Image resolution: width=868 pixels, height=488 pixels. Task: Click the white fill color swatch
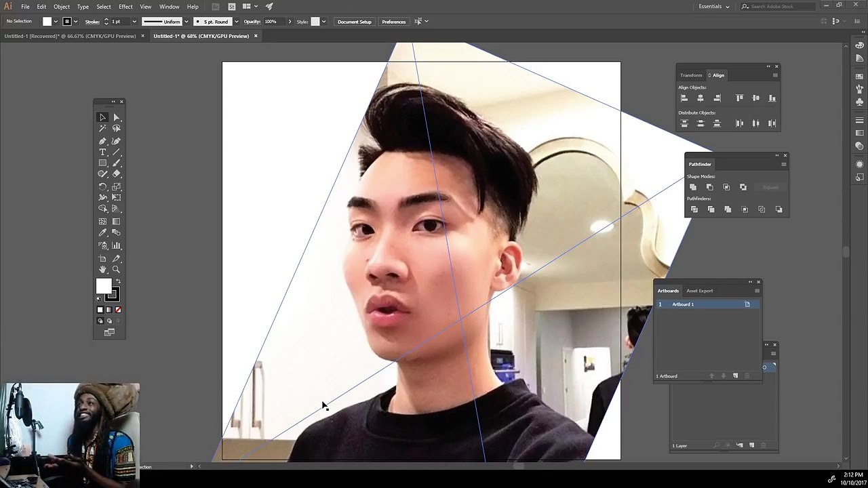point(104,286)
